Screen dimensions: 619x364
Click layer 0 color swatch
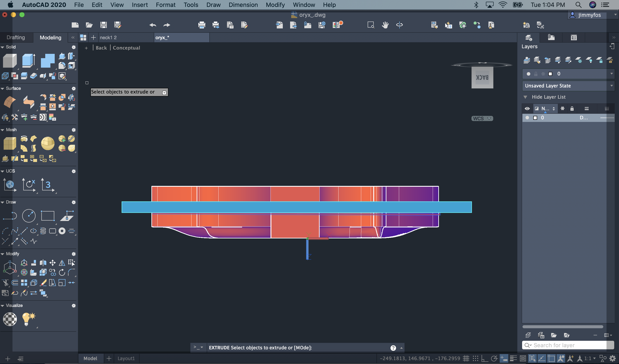coord(535,118)
